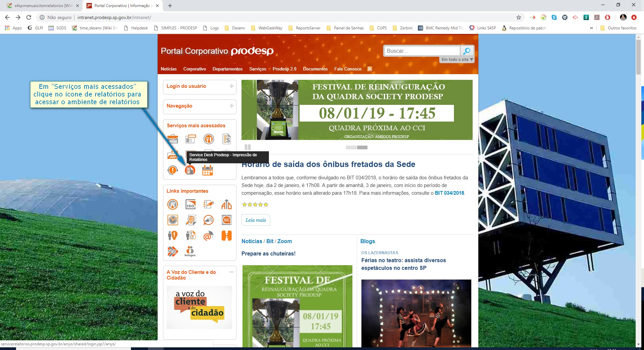Open the desk phone service icon
The image size is (644, 350).
click(x=190, y=139)
